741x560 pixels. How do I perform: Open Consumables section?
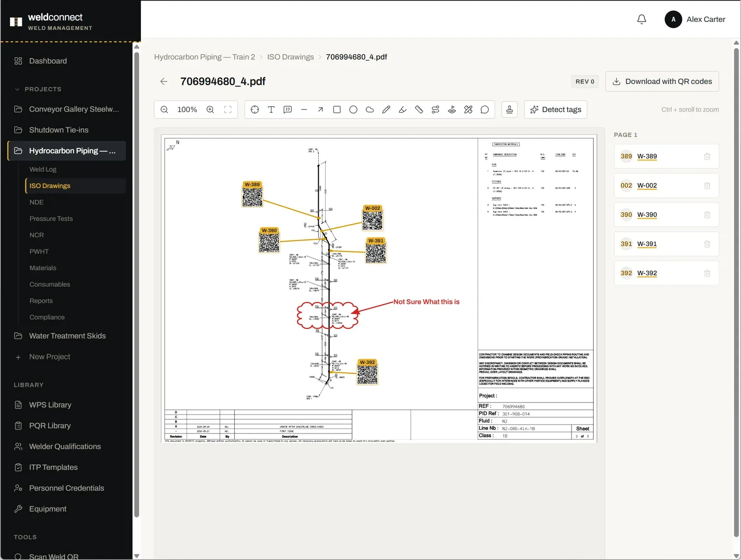pyautogui.click(x=75, y=284)
